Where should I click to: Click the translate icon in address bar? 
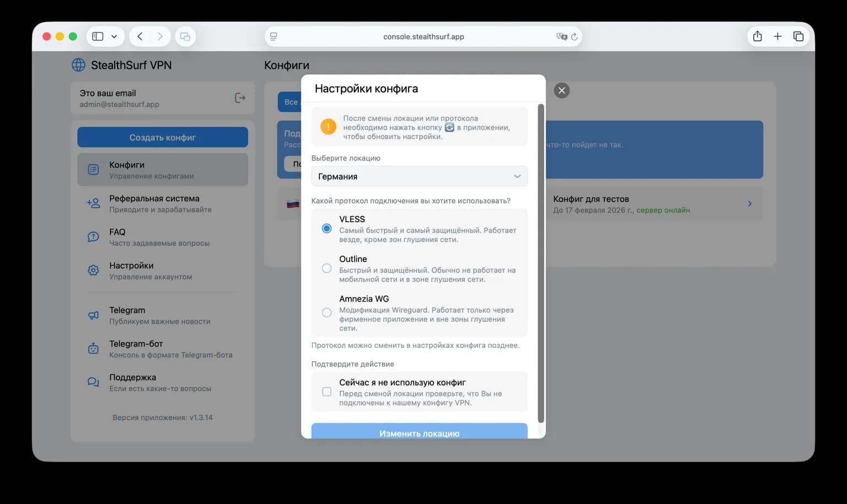coord(561,36)
